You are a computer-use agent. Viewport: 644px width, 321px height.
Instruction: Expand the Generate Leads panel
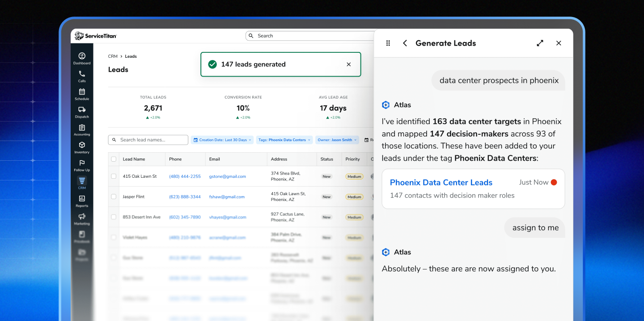click(x=540, y=43)
